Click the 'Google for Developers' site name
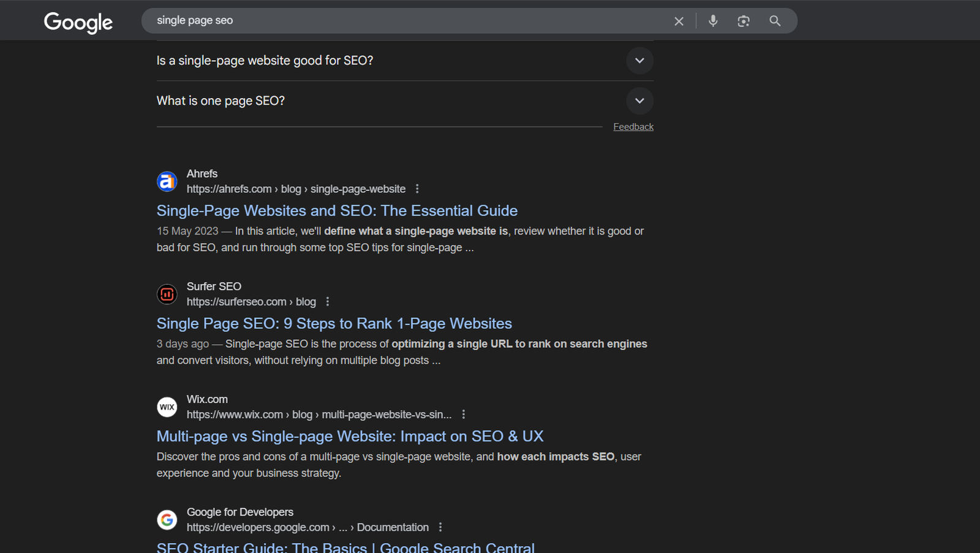980x553 pixels. click(240, 511)
